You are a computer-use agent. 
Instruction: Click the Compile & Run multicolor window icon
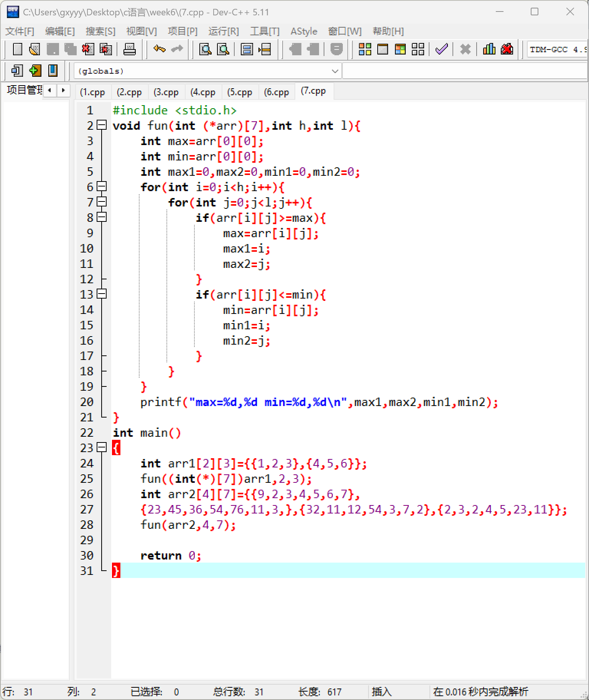pos(400,49)
